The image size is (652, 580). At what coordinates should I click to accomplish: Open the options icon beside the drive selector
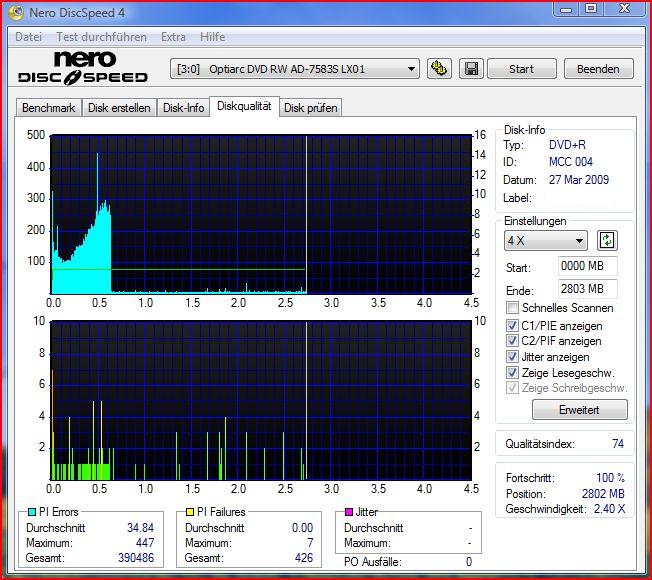438,69
